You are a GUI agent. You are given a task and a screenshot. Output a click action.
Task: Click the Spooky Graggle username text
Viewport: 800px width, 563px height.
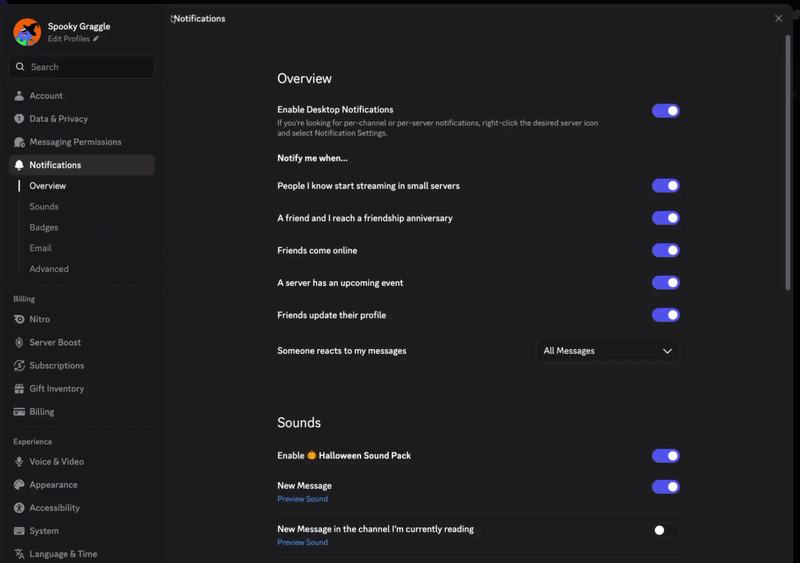[x=79, y=26]
